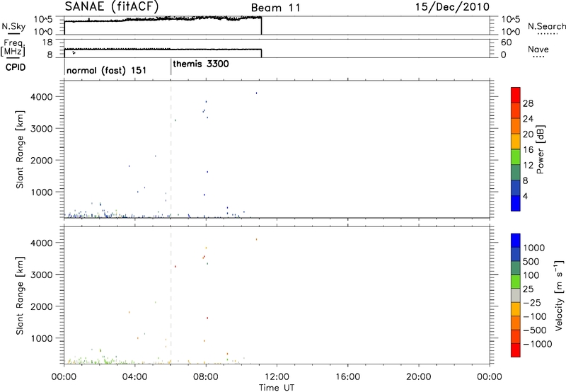Image resolution: width=566 pixels, height=392 pixels.
Task: Click the Nave legend label
Action: click(538, 49)
